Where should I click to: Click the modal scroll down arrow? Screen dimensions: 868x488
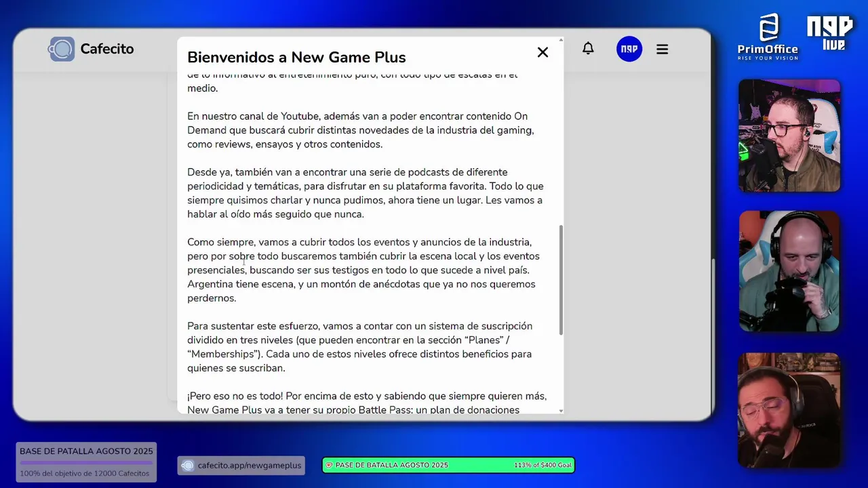pos(561,411)
